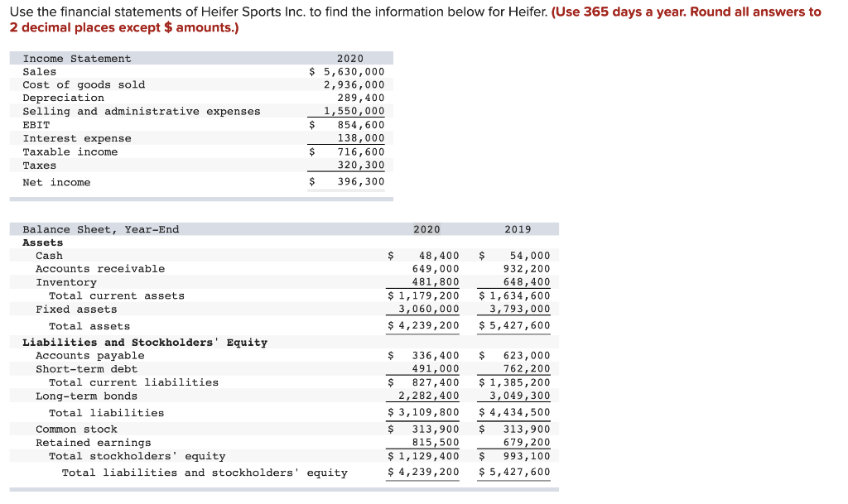This screenshot has height=504, width=848.
Task: Select the Interest expense value 138,000
Action: coord(361,138)
